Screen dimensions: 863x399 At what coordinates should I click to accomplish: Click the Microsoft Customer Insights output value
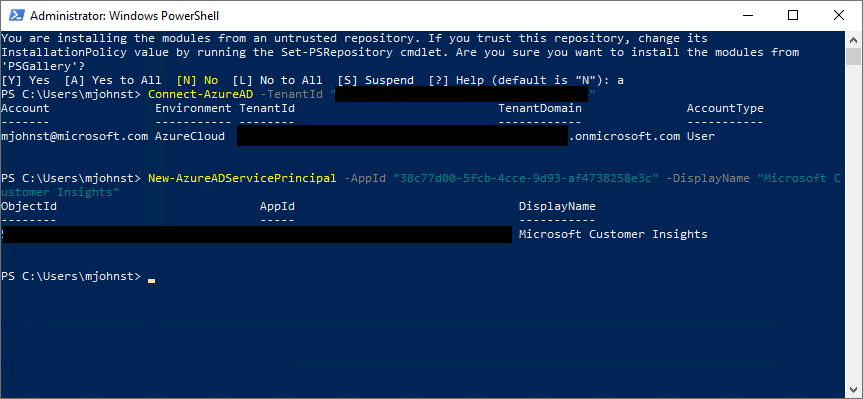coord(613,234)
